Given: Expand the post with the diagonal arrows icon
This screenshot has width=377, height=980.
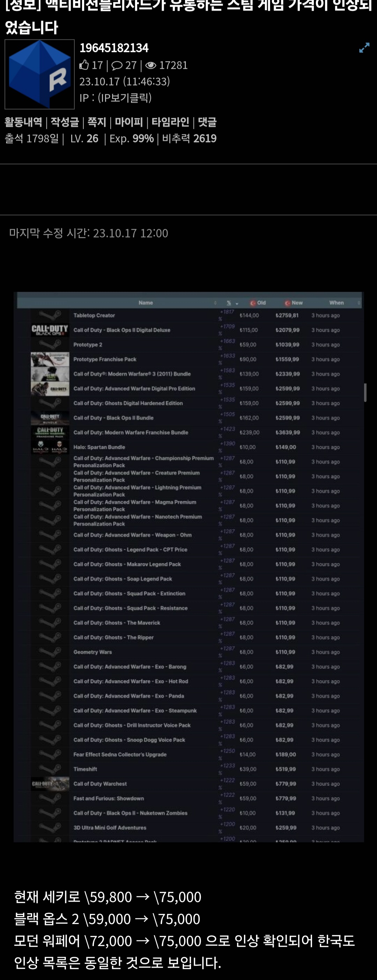Looking at the screenshot, I should [x=364, y=48].
